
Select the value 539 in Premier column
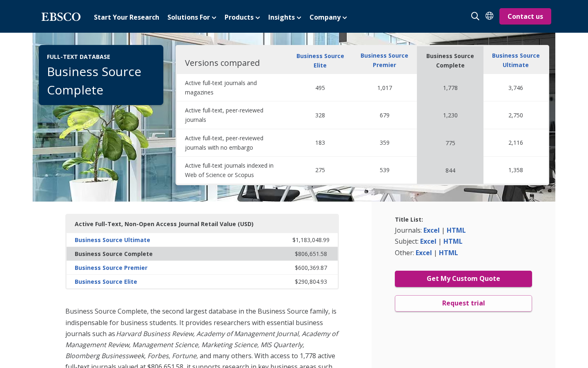[x=385, y=170]
